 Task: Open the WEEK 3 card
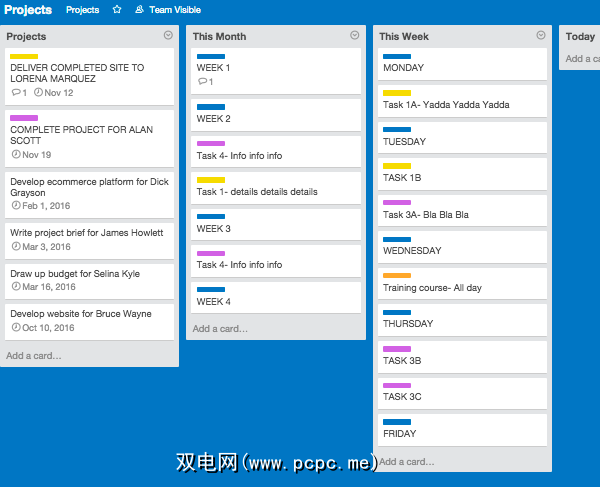[276, 225]
